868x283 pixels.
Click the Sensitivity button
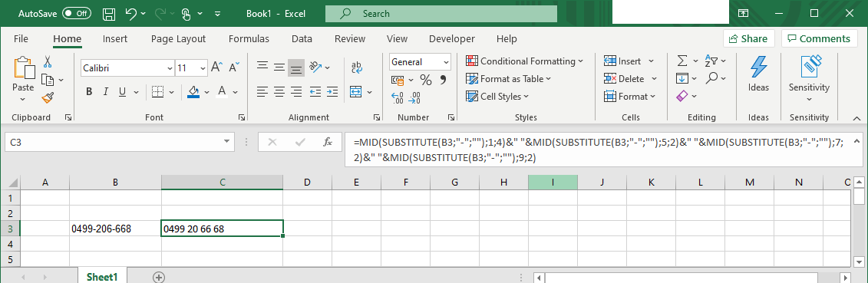(x=809, y=77)
